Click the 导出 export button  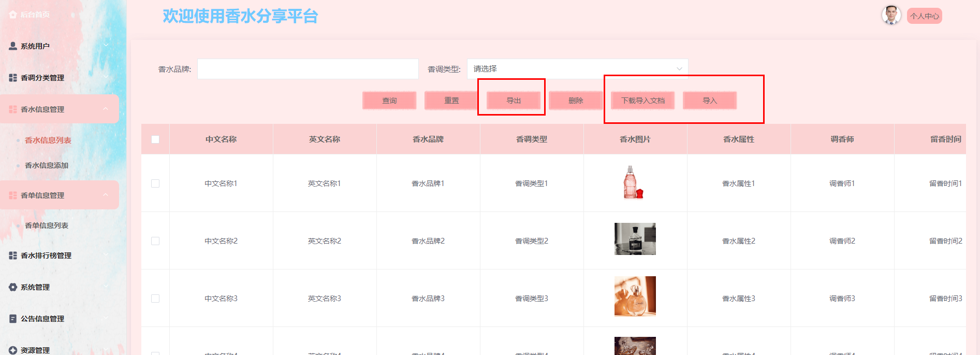514,101
